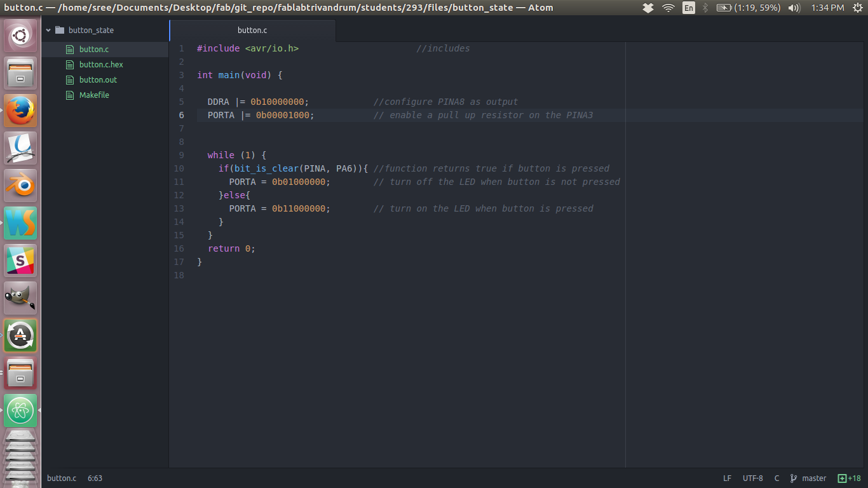Open grammar selector showing C
Image resolution: width=868 pixels, height=488 pixels.
pyautogui.click(x=776, y=478)
